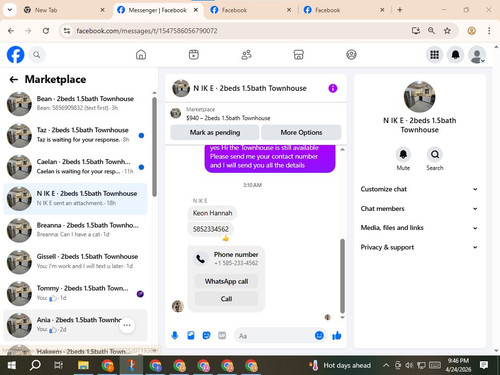The height and width of the screenshot is (375, 500).
Task: Open browser zoom magnifier icon
Action: click(x=431, y=31)
